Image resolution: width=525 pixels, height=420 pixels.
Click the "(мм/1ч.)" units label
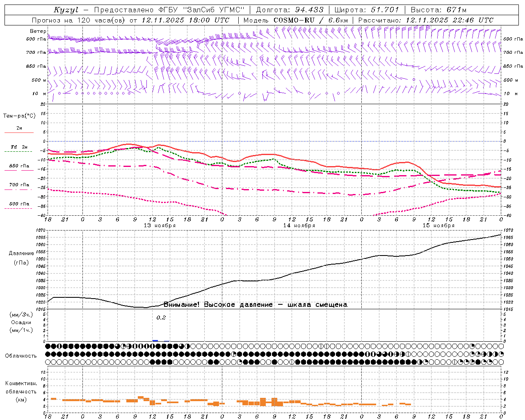point(21,330)
